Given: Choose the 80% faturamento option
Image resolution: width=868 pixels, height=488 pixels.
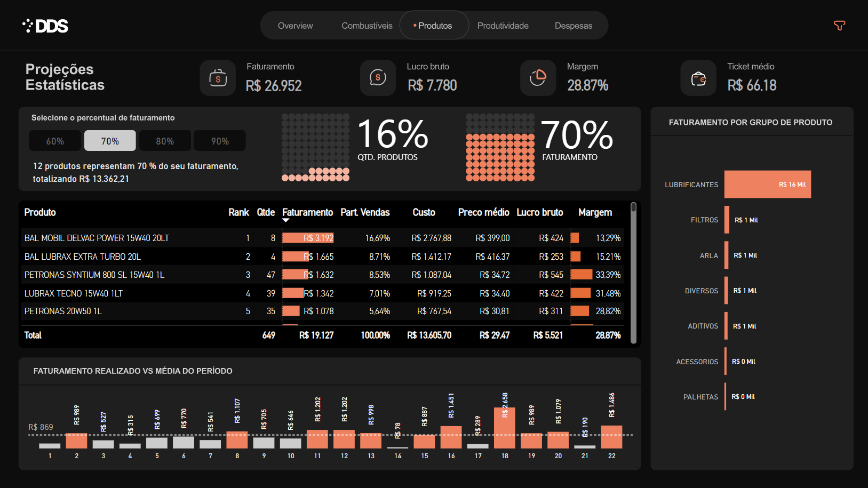Looking at the screenshot, I should tap(165, 141).
